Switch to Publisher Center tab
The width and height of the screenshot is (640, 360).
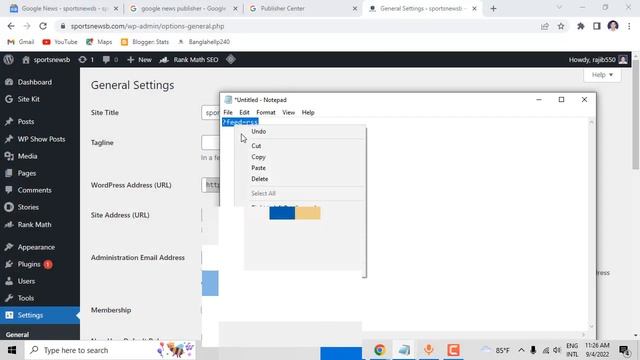point(303,8)
